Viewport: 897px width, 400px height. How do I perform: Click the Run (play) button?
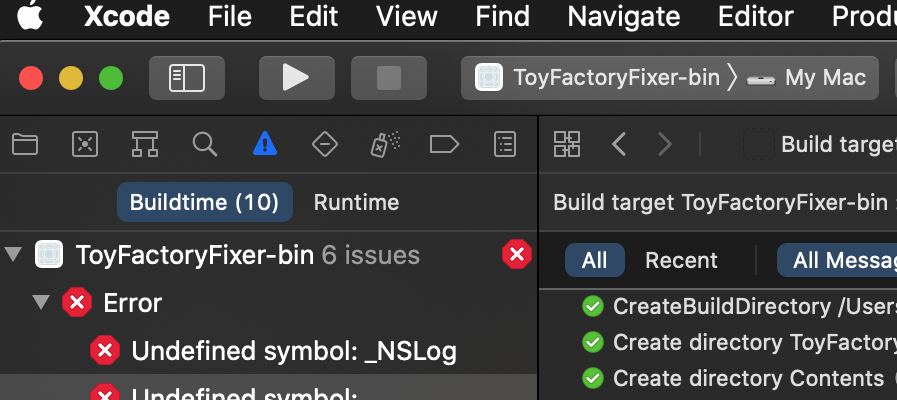(296, 78)
